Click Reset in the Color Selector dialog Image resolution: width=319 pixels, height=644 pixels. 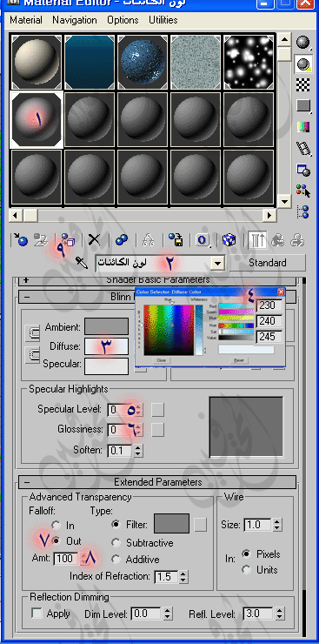[239, 360]
